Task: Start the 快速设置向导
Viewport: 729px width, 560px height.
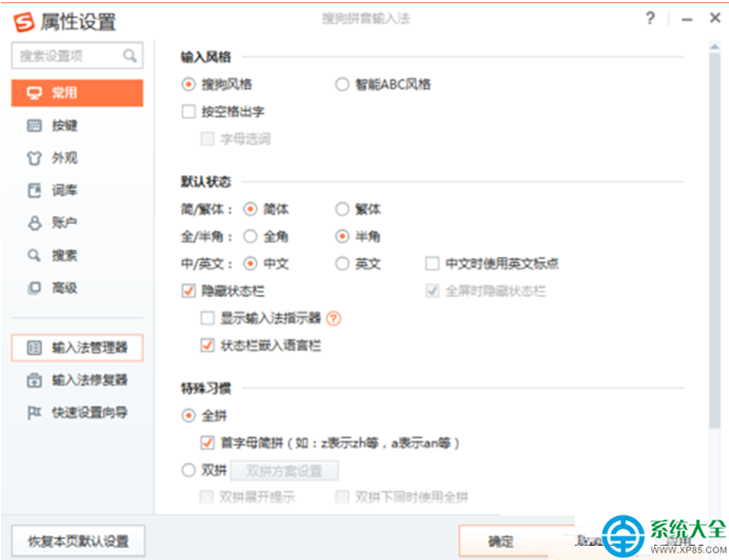Action: (78, 412)
